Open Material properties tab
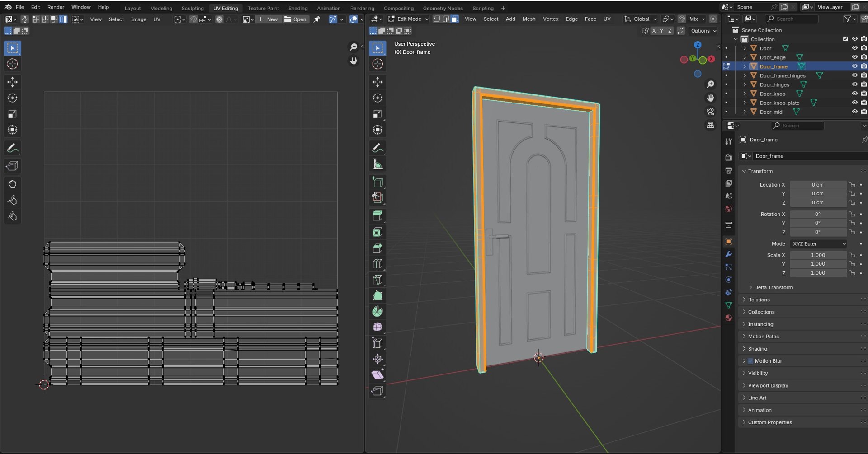 728,318
